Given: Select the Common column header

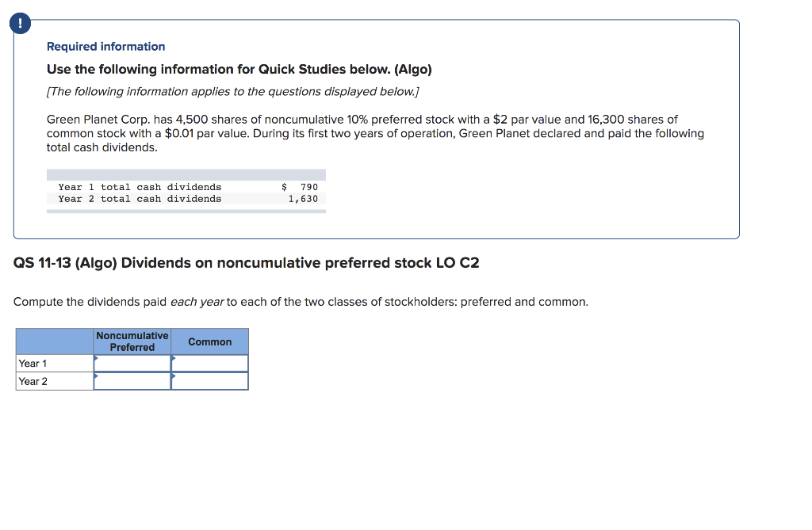Looking at the screenshot, I should tap(209, 341).
